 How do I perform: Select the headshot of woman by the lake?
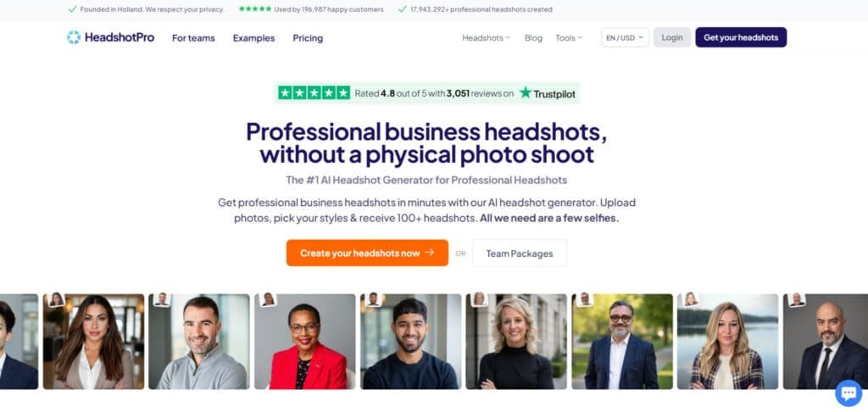727,342
